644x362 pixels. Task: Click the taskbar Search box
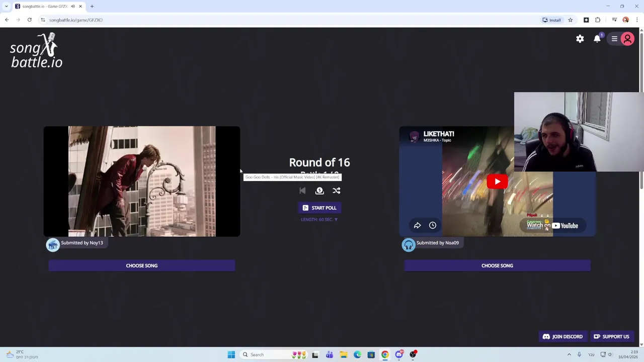274,354
